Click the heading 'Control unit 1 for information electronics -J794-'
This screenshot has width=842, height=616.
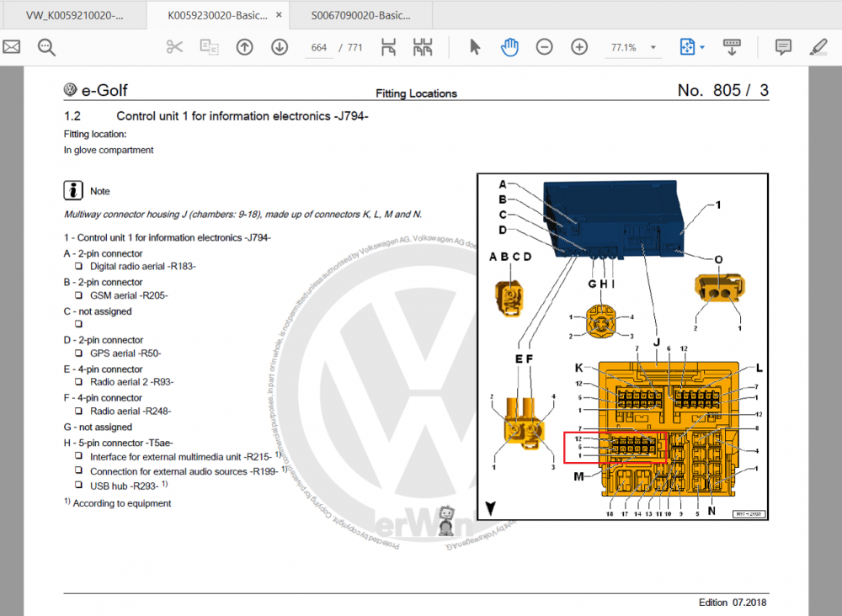click(242, 116)
